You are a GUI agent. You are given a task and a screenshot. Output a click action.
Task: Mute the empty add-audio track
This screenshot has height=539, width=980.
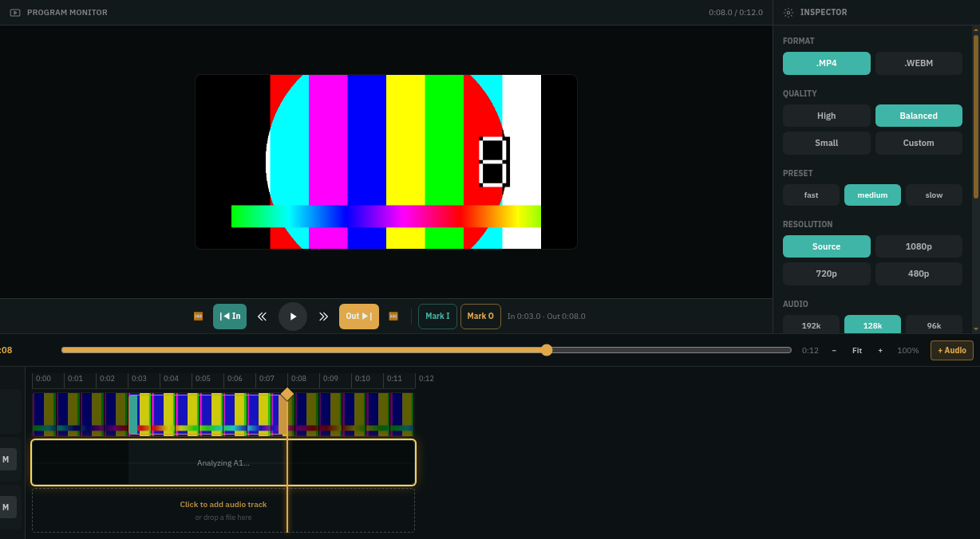pyautogui.click(x=6, y=507)
